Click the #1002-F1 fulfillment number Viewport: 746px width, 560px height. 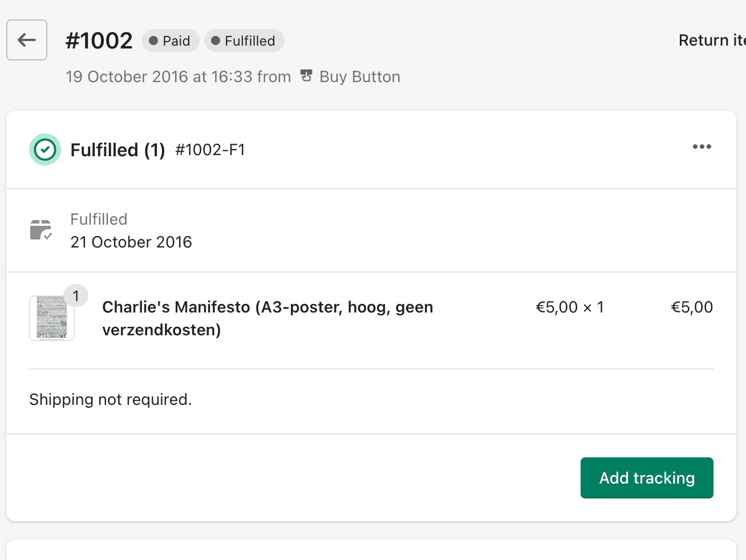click(210, 150)
